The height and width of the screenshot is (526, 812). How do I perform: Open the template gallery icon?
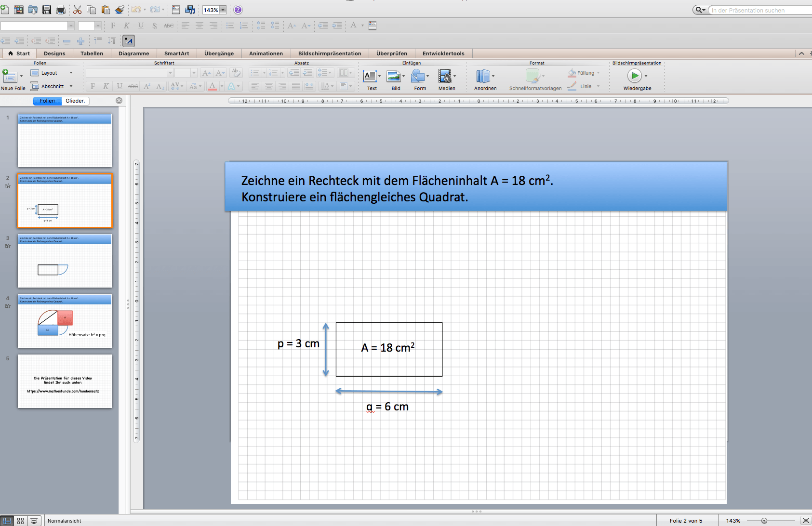pos(19,10)
